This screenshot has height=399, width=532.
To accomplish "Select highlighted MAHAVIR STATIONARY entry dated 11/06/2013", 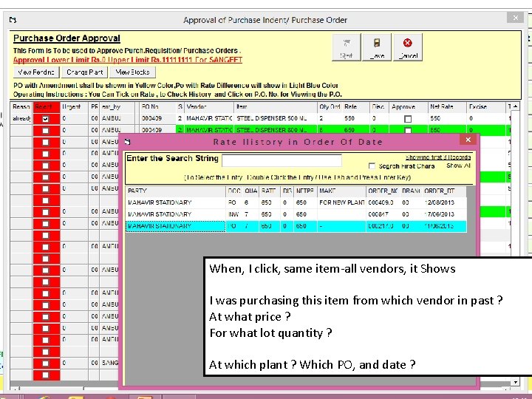I will click(x=296, y=226).
